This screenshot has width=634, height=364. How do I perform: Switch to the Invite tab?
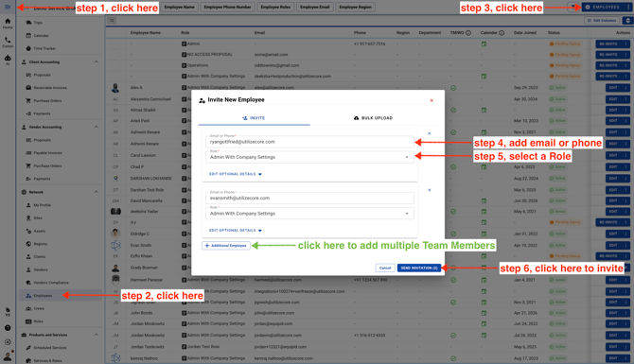pyautogui.click(x=254, y=118)
